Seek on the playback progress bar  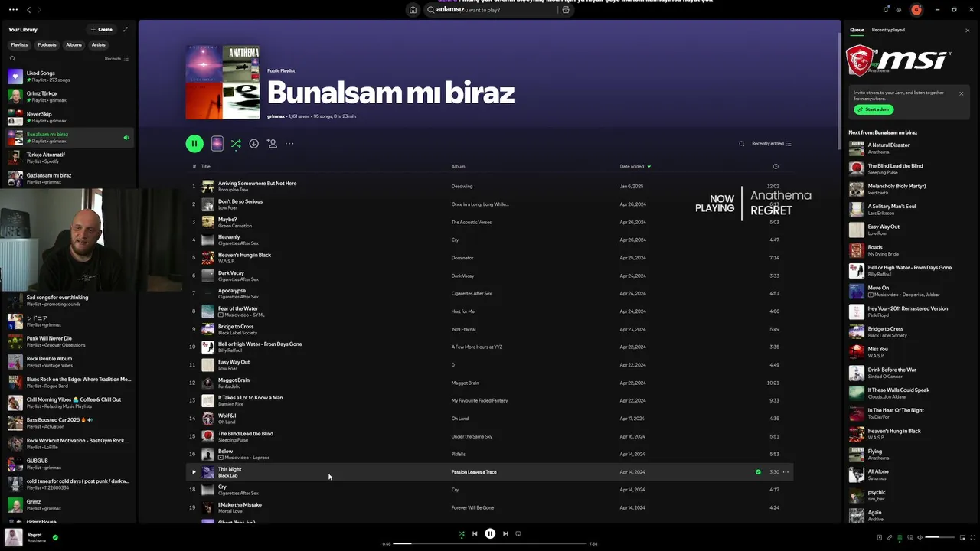489,543
